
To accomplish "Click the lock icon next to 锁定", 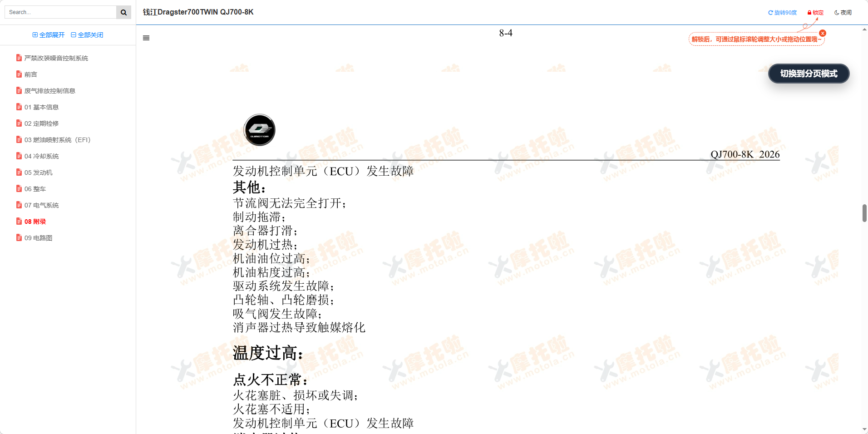I will click(x=809, y=12).
